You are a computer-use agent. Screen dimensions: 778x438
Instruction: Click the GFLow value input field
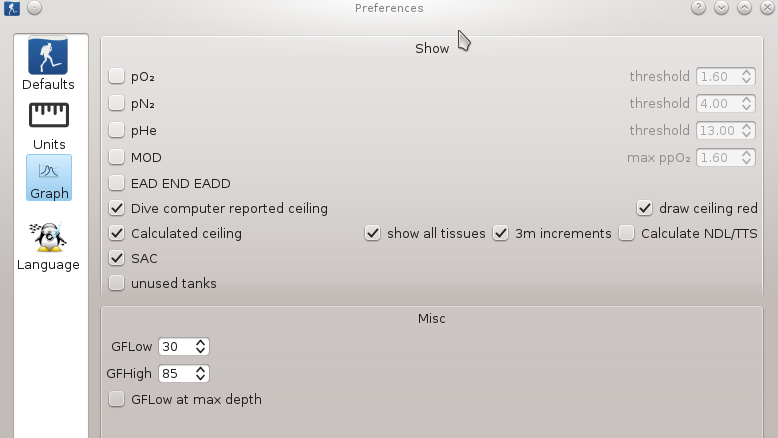[175, 346]
